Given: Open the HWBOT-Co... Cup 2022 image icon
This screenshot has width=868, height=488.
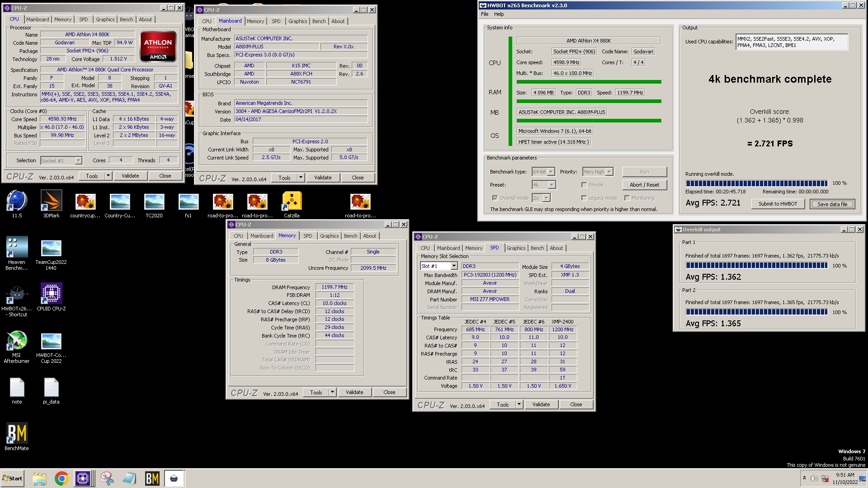Looking at the screenshot, I should (x=51, y=348).
